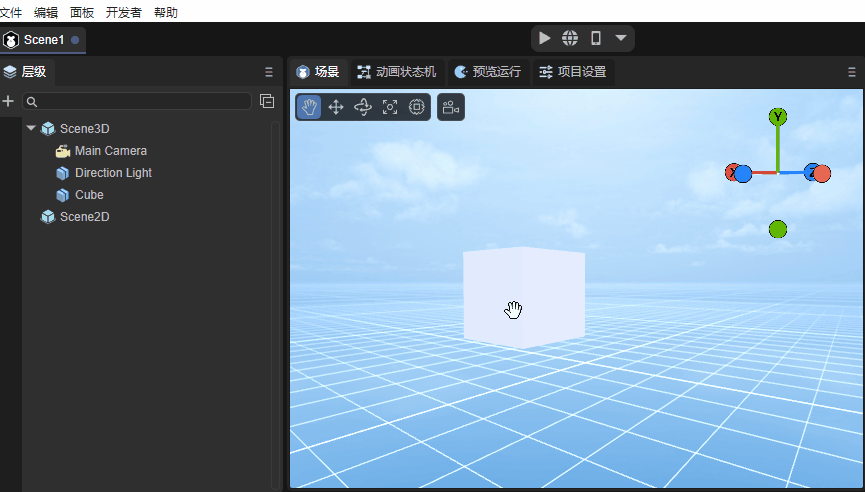Click the rightmost tool in the transform group
This screenshot has width=865, height=492.
point(417,107)
